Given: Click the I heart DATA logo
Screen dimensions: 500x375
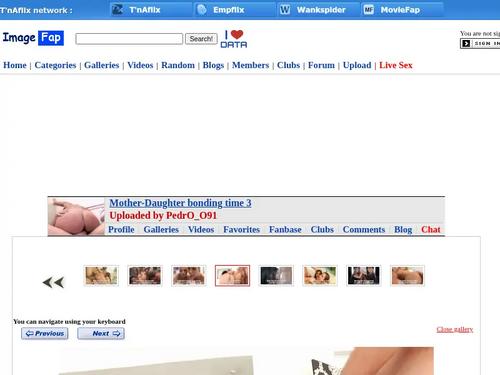Looking at the screenshot, I should (234, 39).
